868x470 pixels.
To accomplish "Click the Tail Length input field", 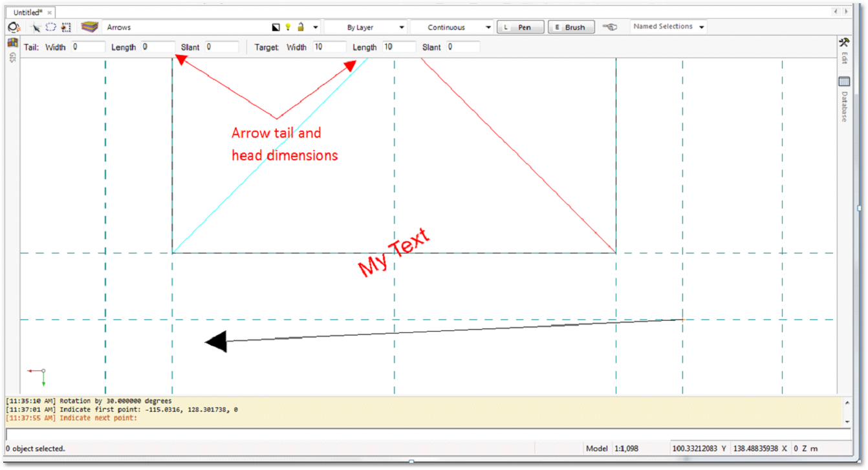I will (x=158, y=47).
